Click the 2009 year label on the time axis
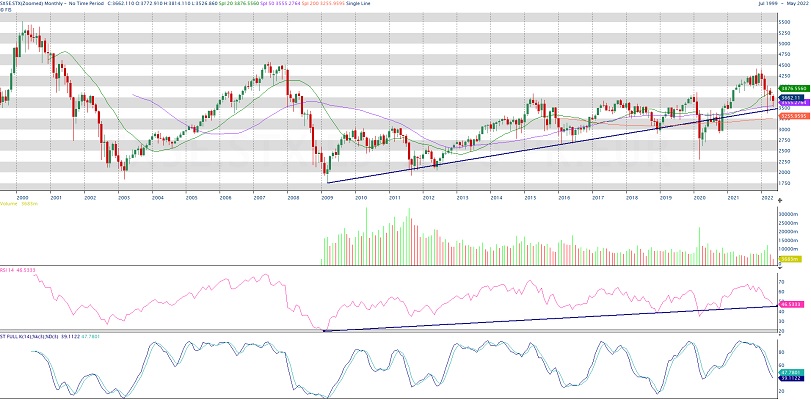The width and height of the screenshot is (811, 400). (x=326, y=198)
